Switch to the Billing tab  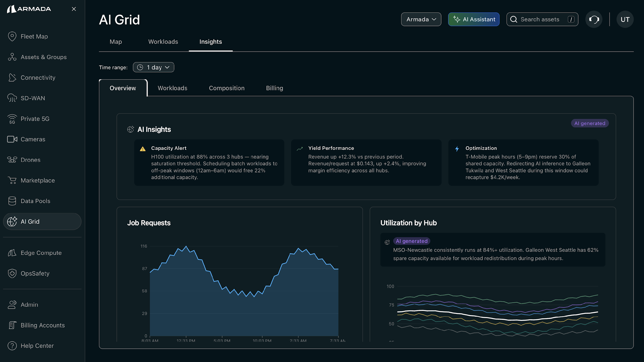pos(274,88)
